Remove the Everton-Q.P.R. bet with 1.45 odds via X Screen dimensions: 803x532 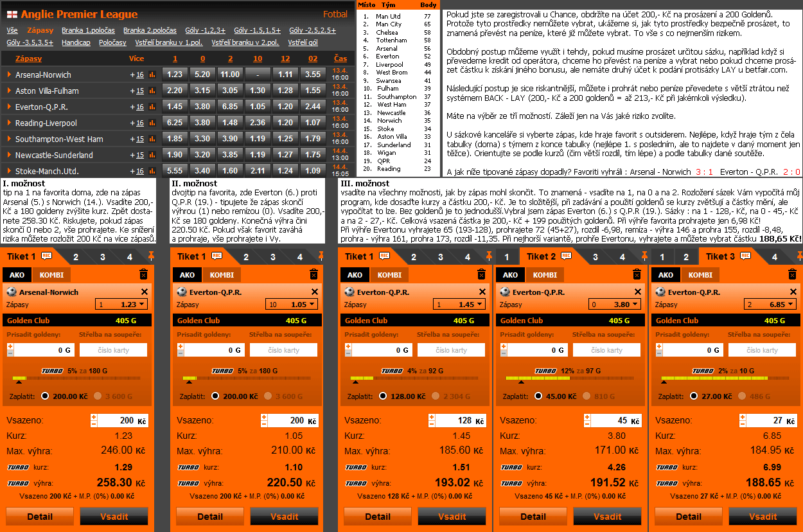click(482, 292)
